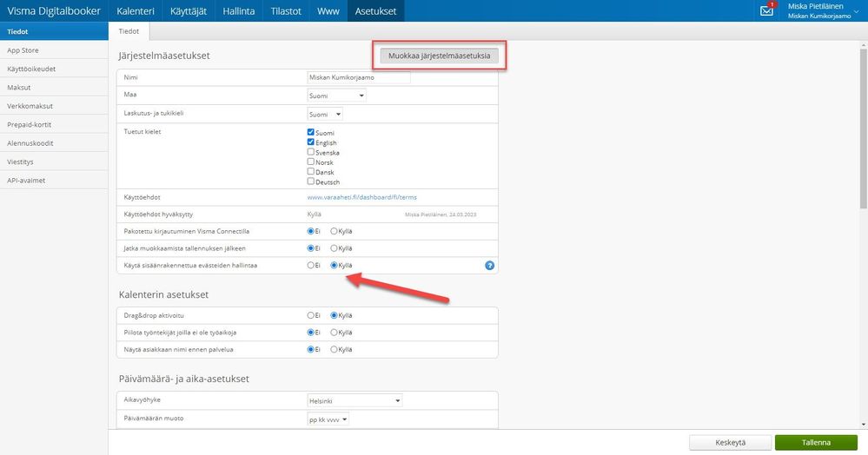The image size is (868, 455).
Task: Click the 'Miska Pietiläinen, 24.03.2023' approval text
Action: pos(441,214)
